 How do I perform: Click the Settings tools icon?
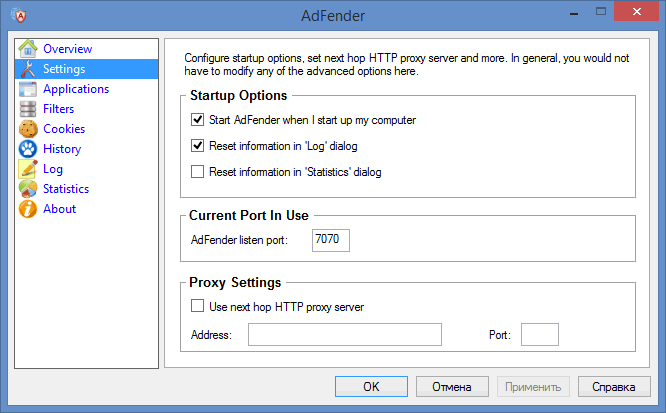tap(27, 69)
